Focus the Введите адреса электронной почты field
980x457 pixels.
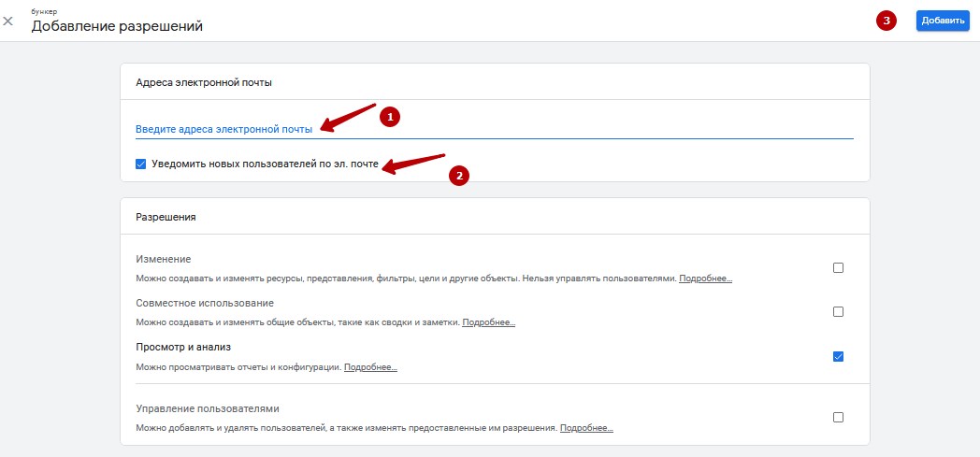pyautogui.click(x=495, y=129)
